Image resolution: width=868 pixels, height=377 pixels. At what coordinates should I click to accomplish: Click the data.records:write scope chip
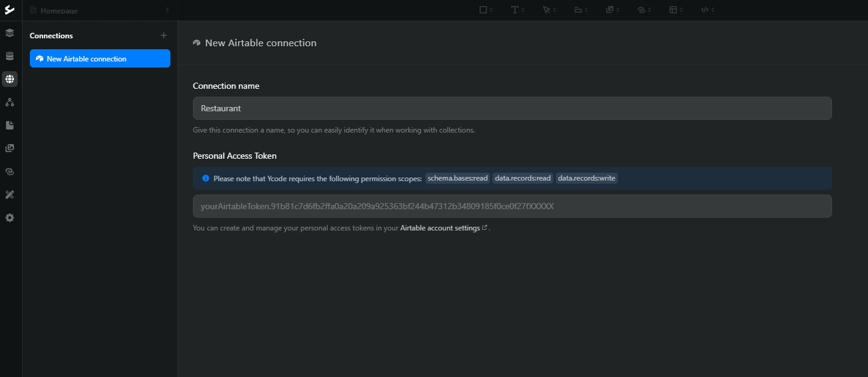pyautogui.click(x=587, y=178)
